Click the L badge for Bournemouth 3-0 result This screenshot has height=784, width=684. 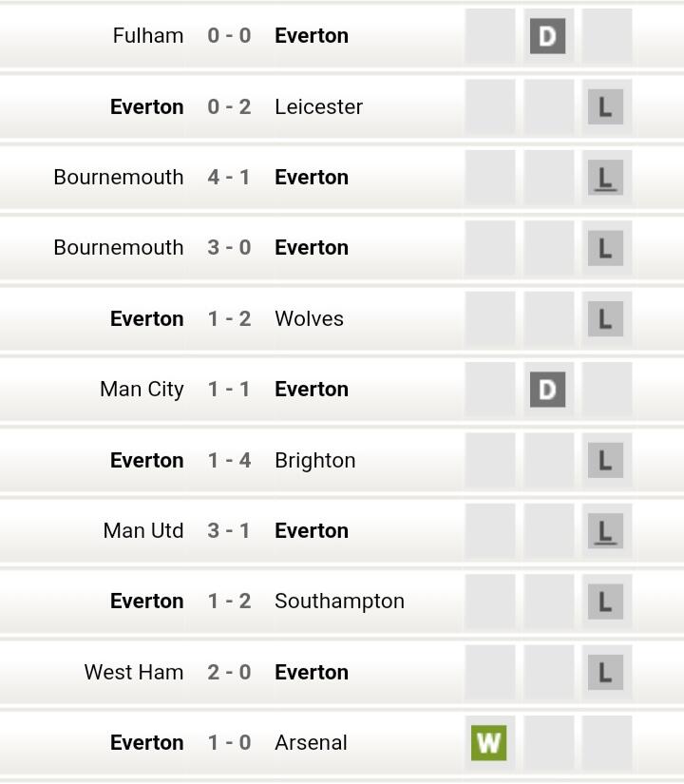[x=605, y=248]
